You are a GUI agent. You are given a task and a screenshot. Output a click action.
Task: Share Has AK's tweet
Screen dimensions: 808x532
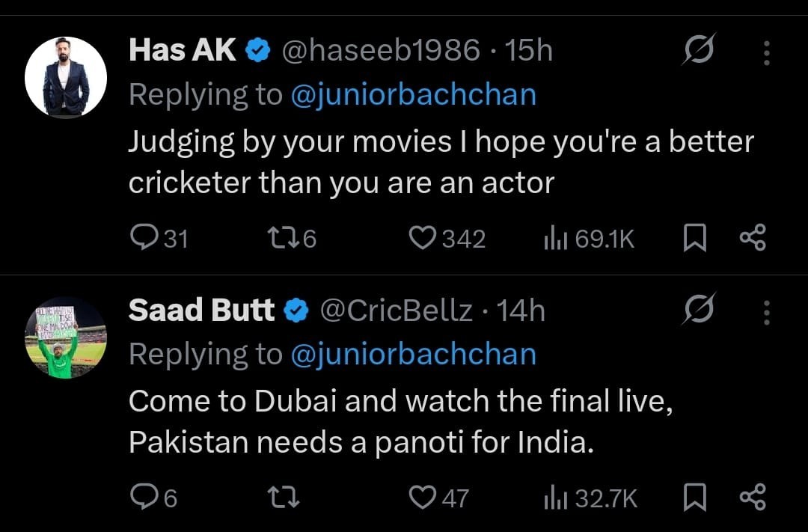752,239
